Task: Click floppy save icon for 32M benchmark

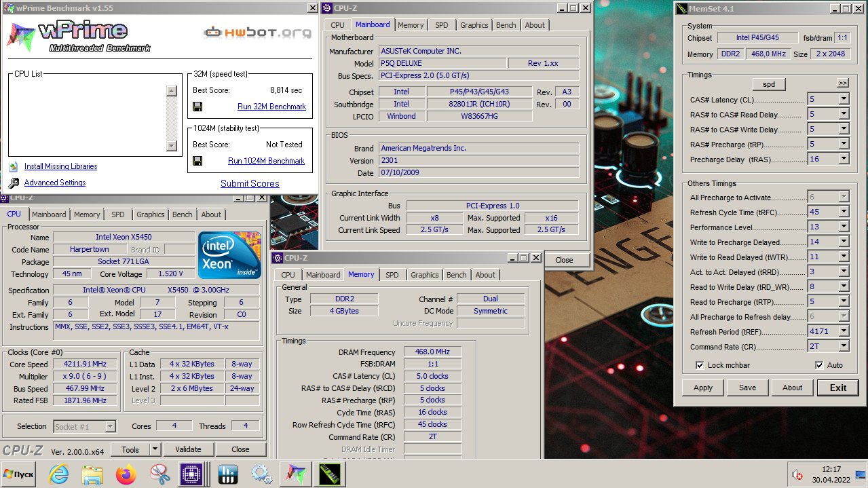Action: click(x=197, y=107)
